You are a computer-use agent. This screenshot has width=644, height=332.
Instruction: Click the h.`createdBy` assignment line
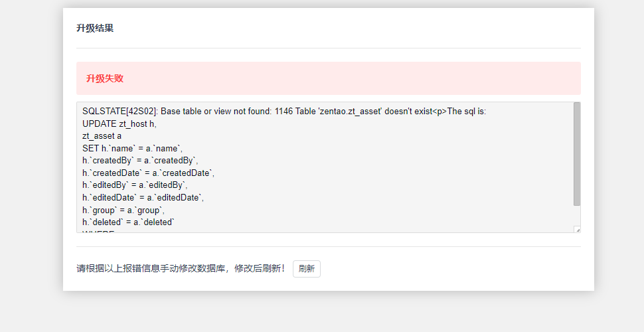click(140, 160)
